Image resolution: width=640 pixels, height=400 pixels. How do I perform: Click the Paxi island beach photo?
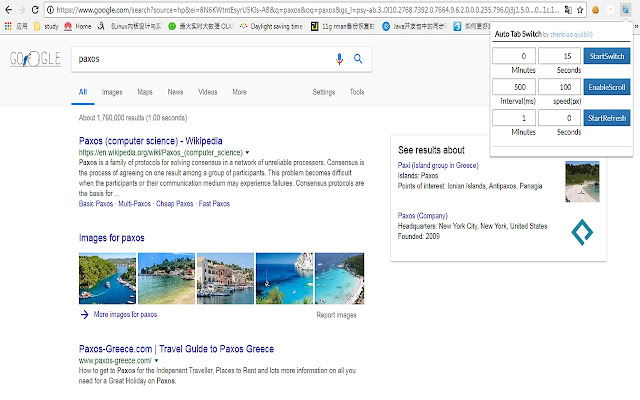pyautogui.click(x=582, y=182)
